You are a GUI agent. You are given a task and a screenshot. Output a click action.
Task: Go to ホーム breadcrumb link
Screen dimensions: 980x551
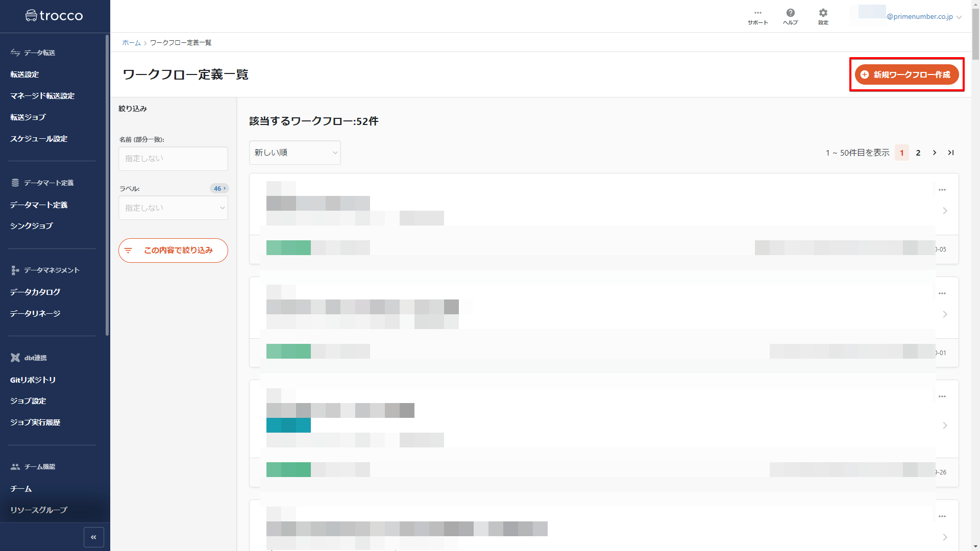[131, 43]
